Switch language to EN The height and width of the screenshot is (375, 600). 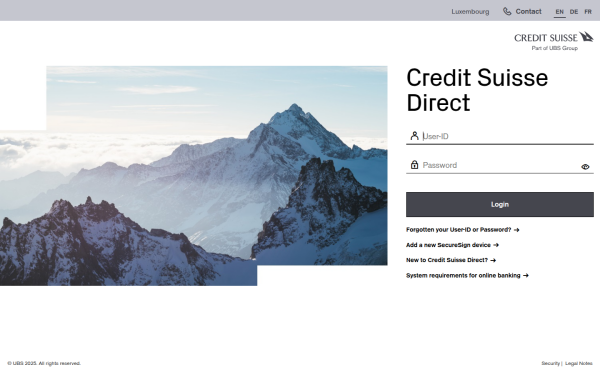(x=559, y=12)
